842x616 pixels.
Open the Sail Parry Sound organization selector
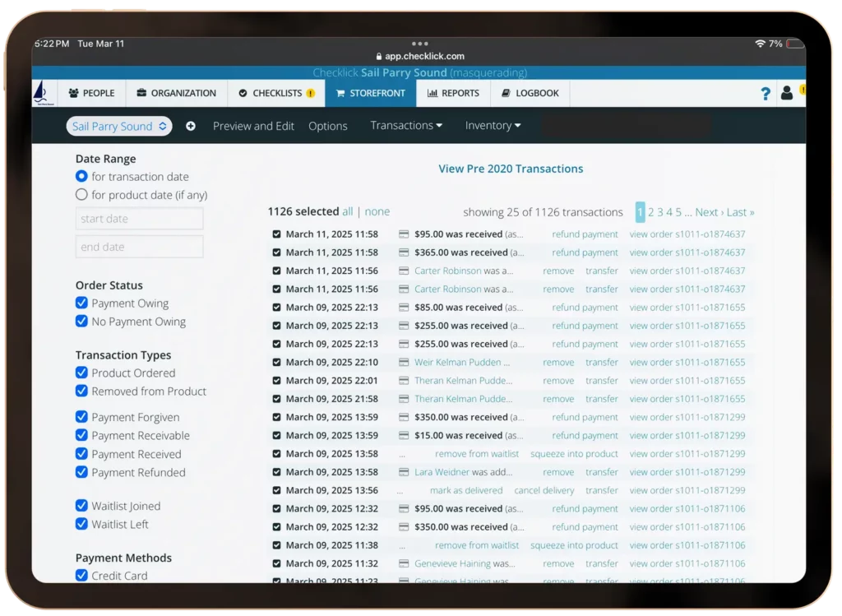(x=119, y=126)
